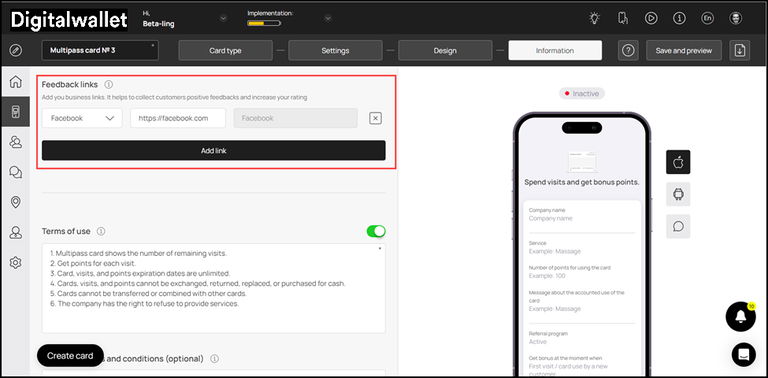Open the settings gear in sidebar
The height and width of the screenshot is (378, 768).
click(16, 262)
